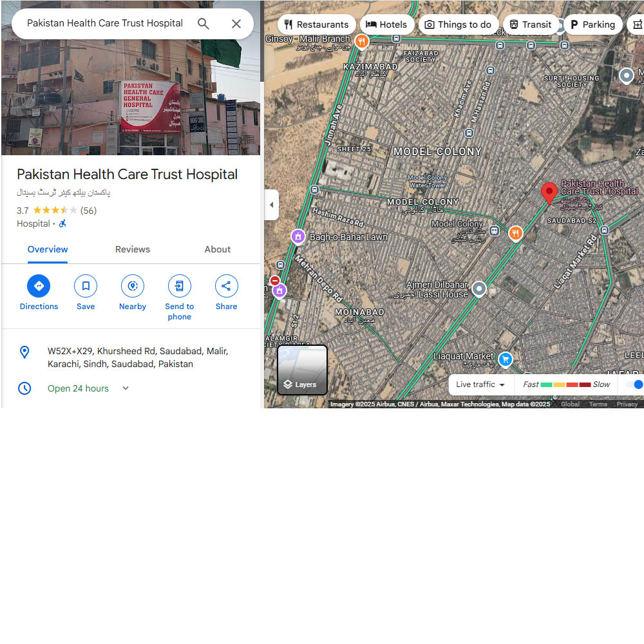Image resolution: width=644 pixels, height=644 pixels.
Task: Collapse the side panel arrow
Action: 272,205
